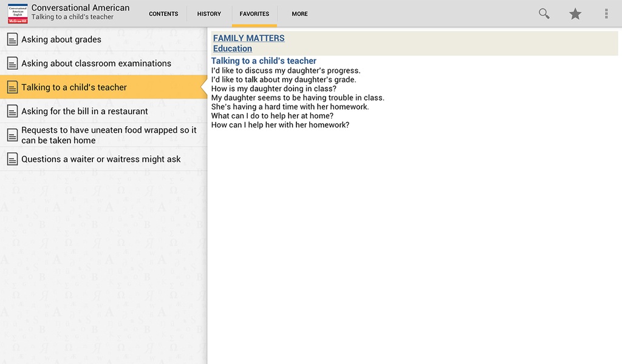
Task: Open the More tab
Action: (x=300, y=14)
